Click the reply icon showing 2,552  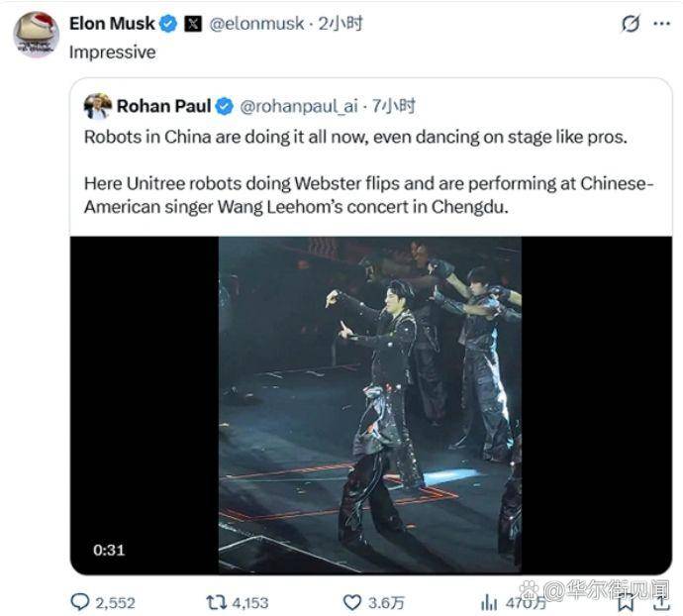[x=80, y=601]
